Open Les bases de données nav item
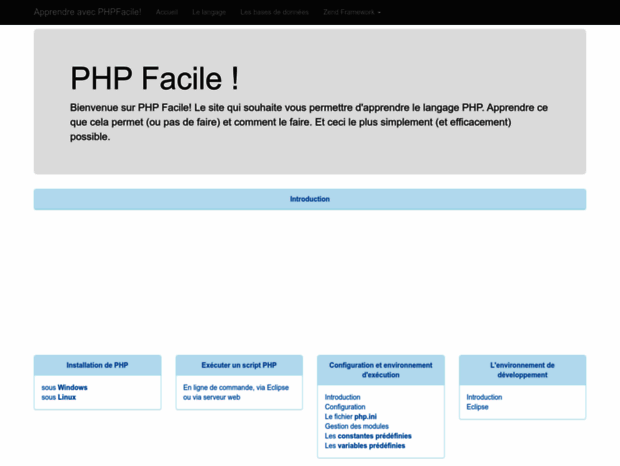The width and height of the screenshot is (620, 466). click(x=274, y=12)
